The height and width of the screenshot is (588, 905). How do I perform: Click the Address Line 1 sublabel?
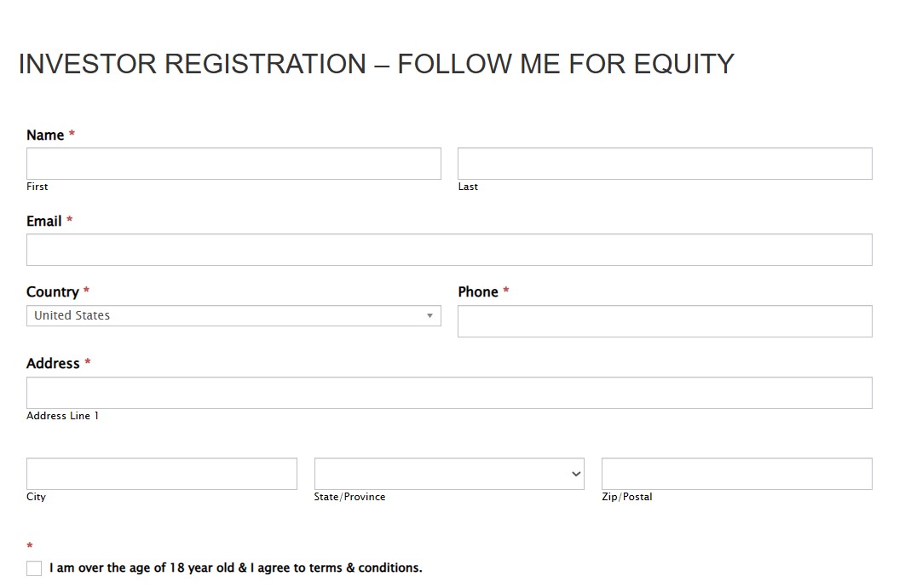coord(62,416)
